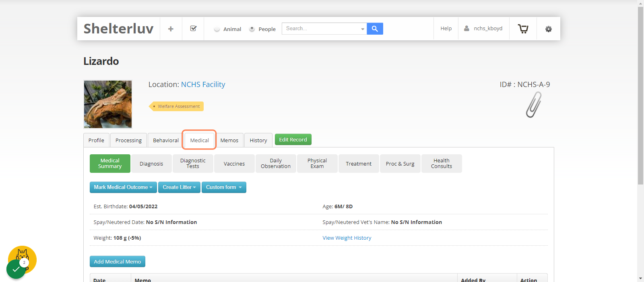
Task: Switch to the Behavioral tab
Action: 166,140
